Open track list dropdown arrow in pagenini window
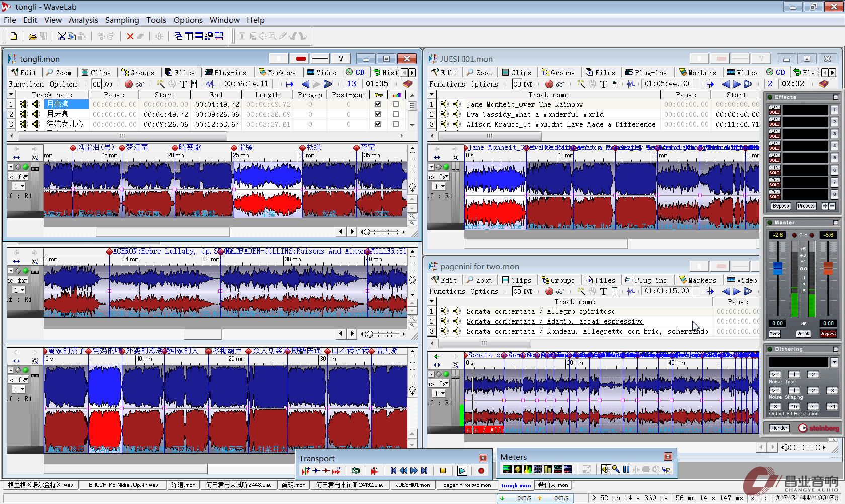 pos(431,302)
